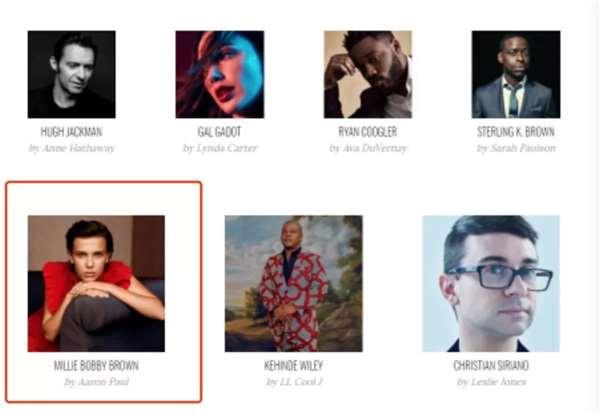Open the Gal Gadot portrait thumbnail

click(220, 74)
